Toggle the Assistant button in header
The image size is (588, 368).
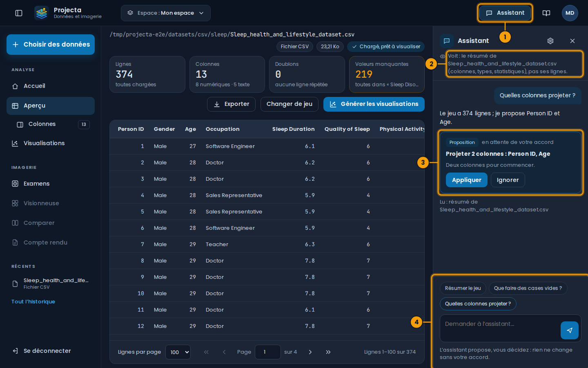click(505, 13)
